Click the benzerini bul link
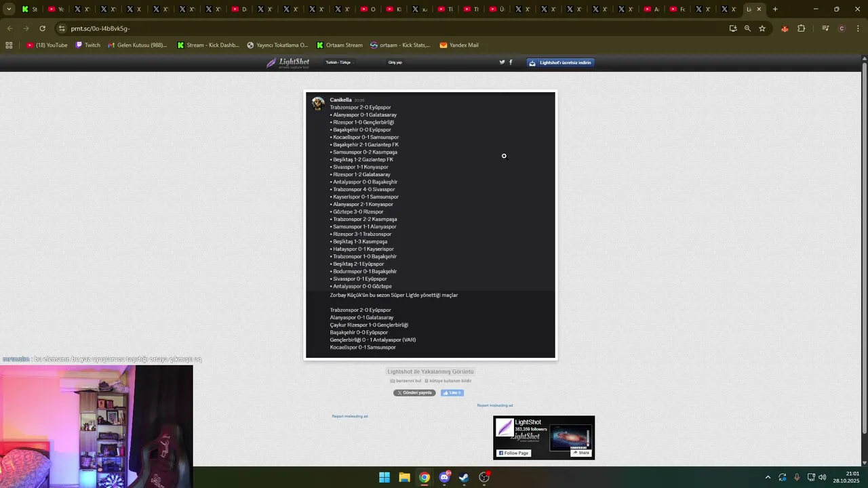The image size is (868, 488). click(x=406, y=381)
